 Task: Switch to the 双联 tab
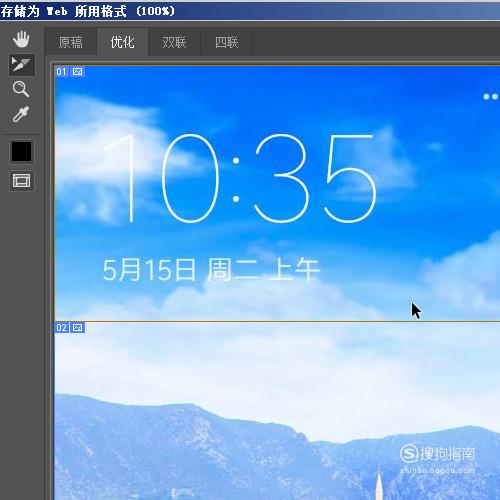pyautogui.click(x=174, y=42)
